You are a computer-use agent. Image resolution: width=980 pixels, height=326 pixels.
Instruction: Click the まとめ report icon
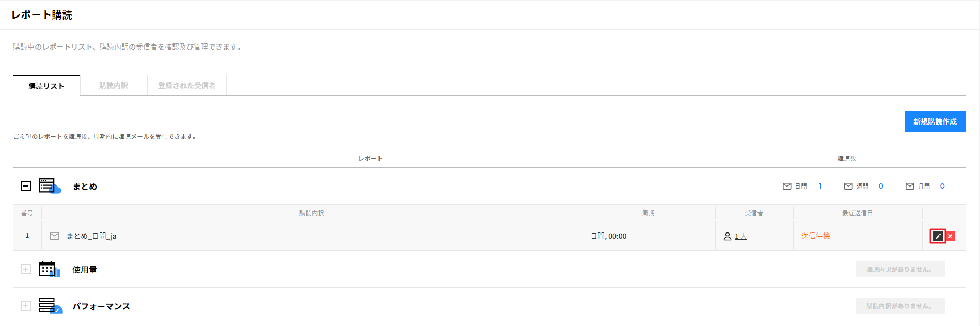(50, 186)
